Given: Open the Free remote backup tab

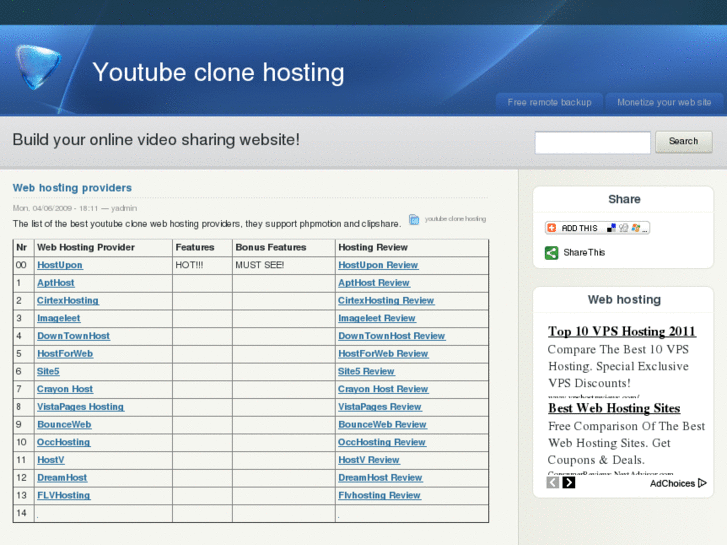Looking at the screenshot, I should coord(549,103).
